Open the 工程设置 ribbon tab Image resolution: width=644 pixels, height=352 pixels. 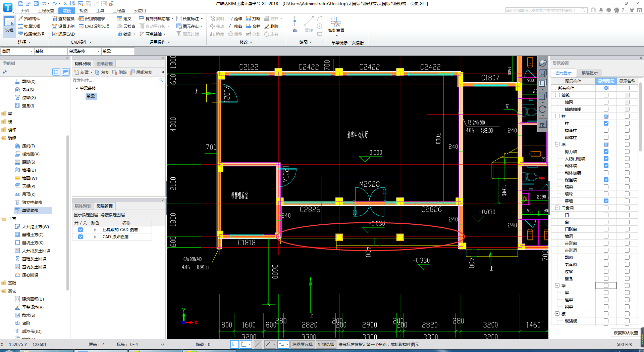click(x=46, y=10)
